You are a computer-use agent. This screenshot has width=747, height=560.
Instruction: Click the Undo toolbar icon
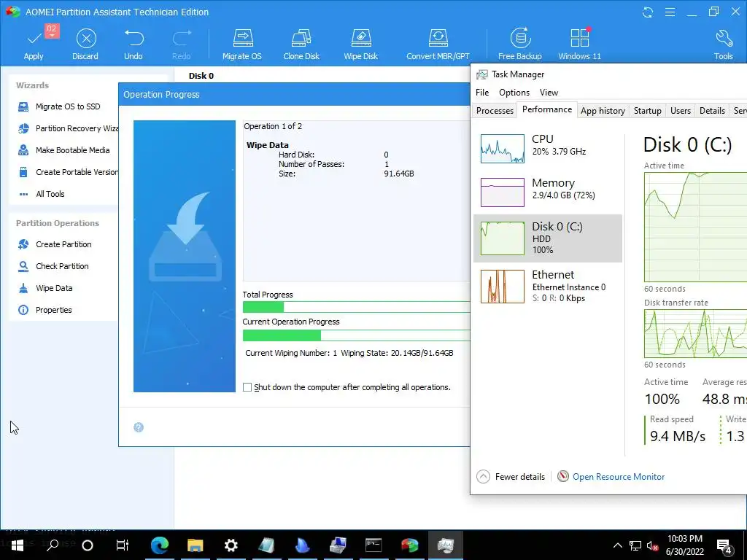point(133,44)
